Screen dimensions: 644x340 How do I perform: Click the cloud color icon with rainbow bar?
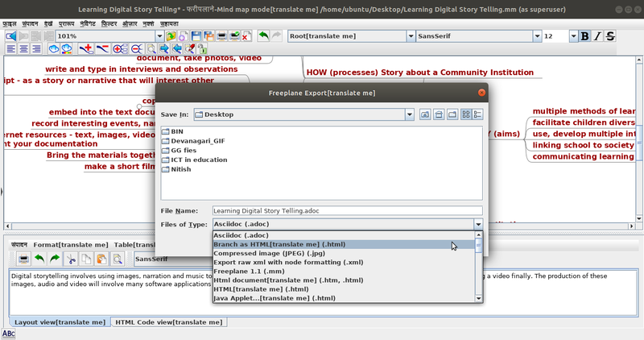tap(67, 49)
